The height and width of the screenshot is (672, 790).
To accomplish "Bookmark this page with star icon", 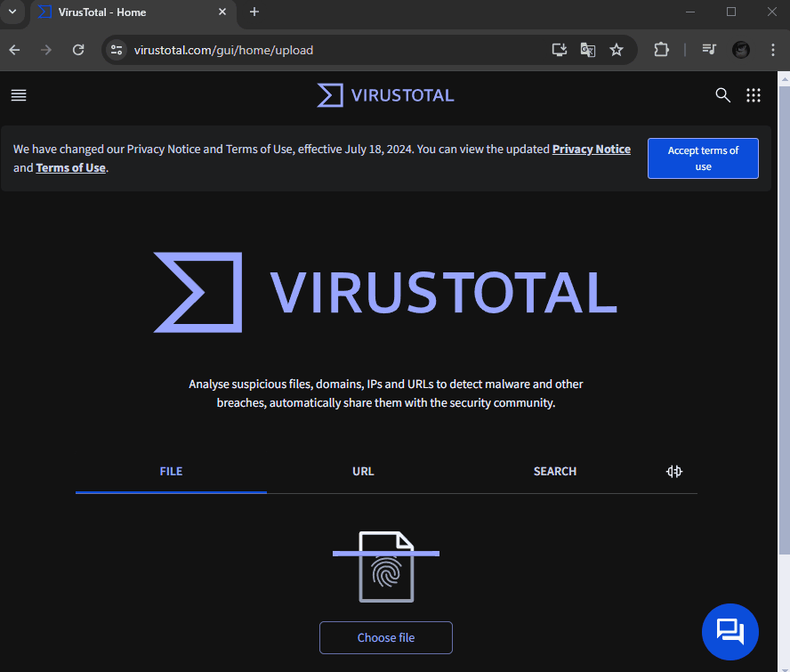I will [x=617, y=50].
